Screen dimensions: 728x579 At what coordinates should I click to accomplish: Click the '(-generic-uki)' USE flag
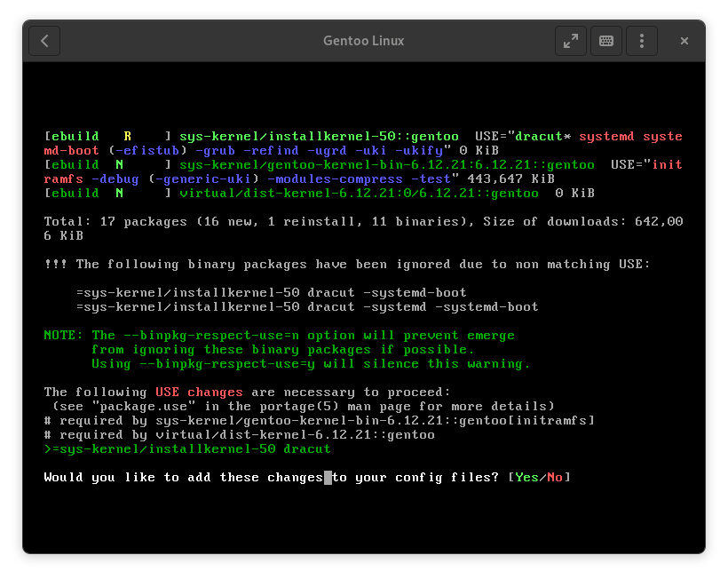point(203,178)
